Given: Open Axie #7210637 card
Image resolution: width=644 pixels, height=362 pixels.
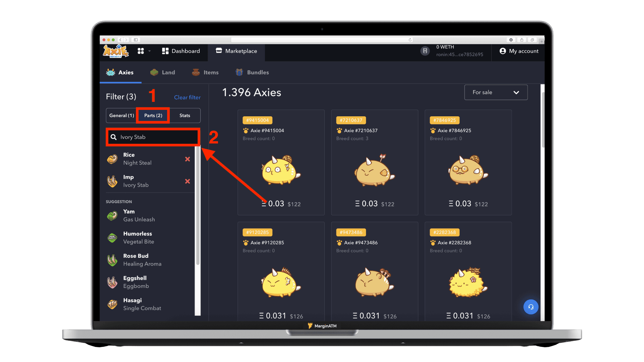Looking at the screenshot, I should pyautogui.click(x=374, y=162).
